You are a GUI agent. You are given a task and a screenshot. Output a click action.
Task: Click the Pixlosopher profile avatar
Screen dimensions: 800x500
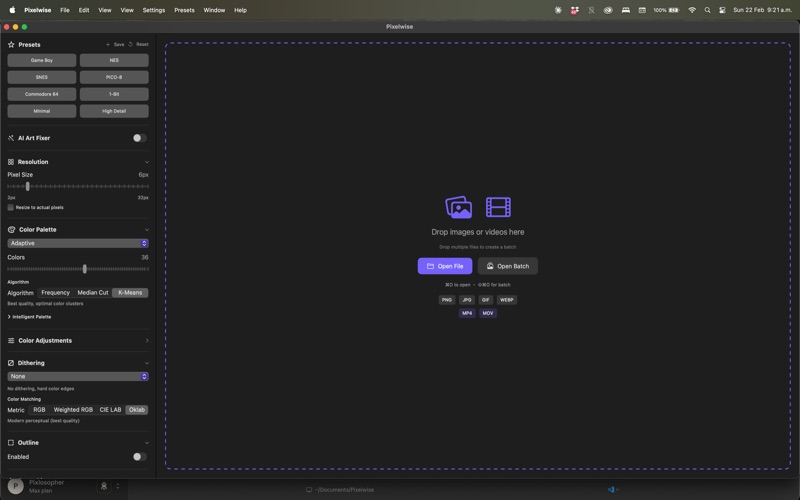tap(15, 486)
